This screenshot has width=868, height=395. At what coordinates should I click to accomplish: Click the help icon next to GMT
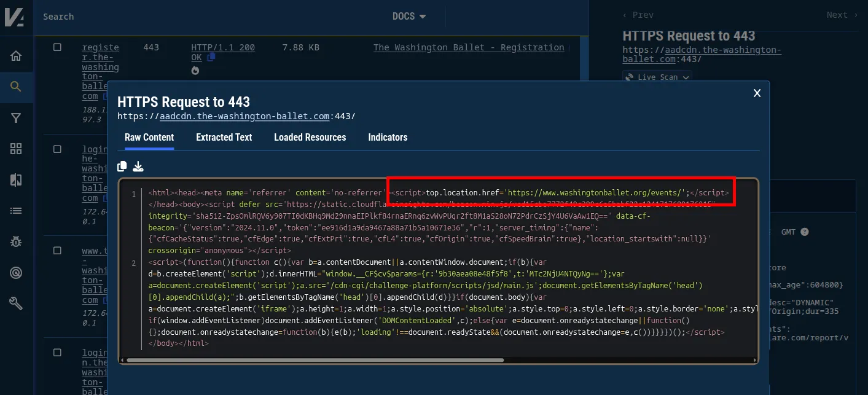coord(804,232)
